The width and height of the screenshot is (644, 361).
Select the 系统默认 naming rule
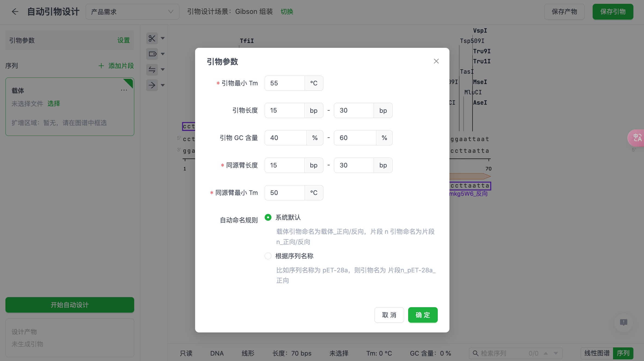pyautogui.click(x=268, y=217)
